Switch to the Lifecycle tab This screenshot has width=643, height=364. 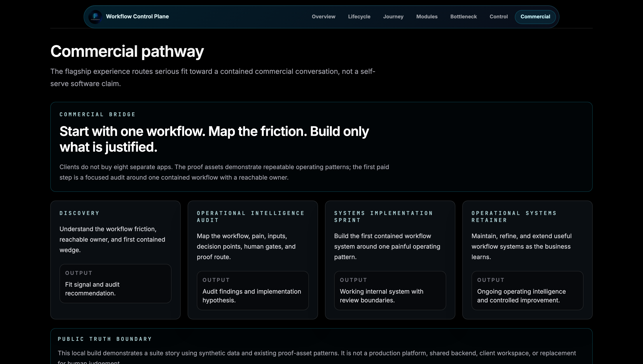[359, 17]
